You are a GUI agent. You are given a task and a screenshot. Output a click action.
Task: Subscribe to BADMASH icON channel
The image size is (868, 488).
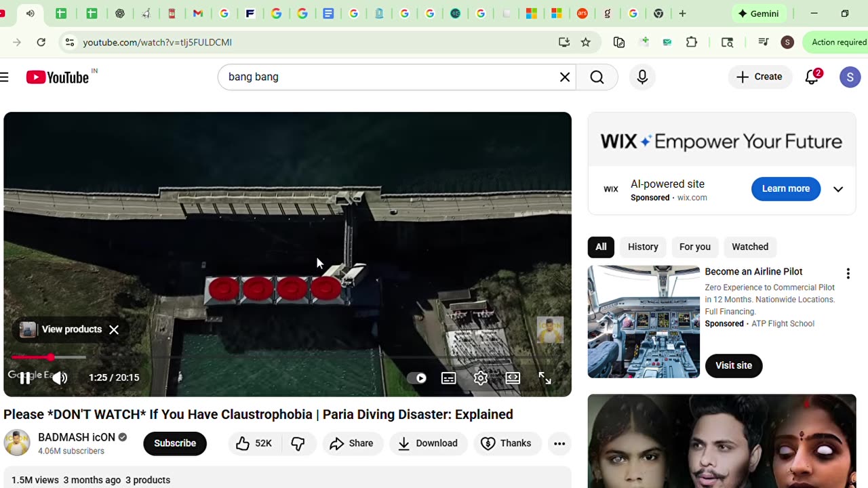(175, 443)
